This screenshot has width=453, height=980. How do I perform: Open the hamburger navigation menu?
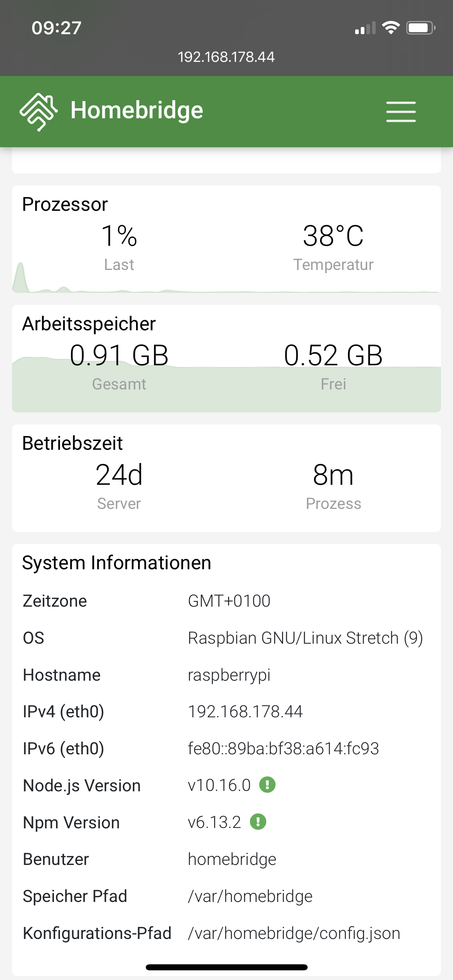(x=401, y=111)
